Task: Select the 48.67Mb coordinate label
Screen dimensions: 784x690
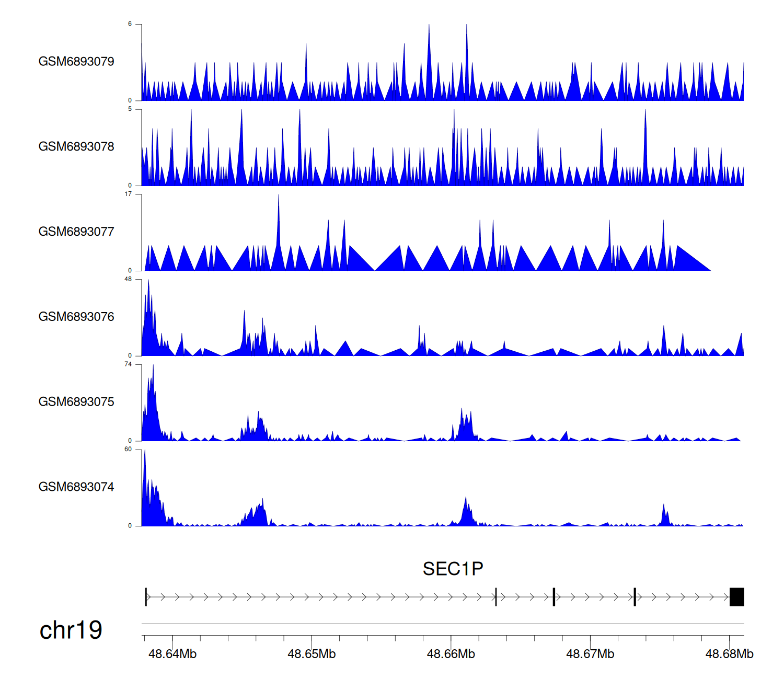Action: (590, 654)
